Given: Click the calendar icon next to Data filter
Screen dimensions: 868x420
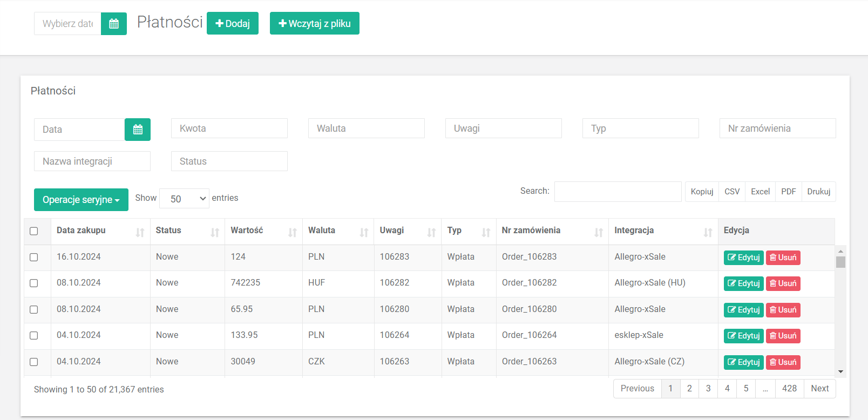Looking at the screenshot, I should pos(138,130).
